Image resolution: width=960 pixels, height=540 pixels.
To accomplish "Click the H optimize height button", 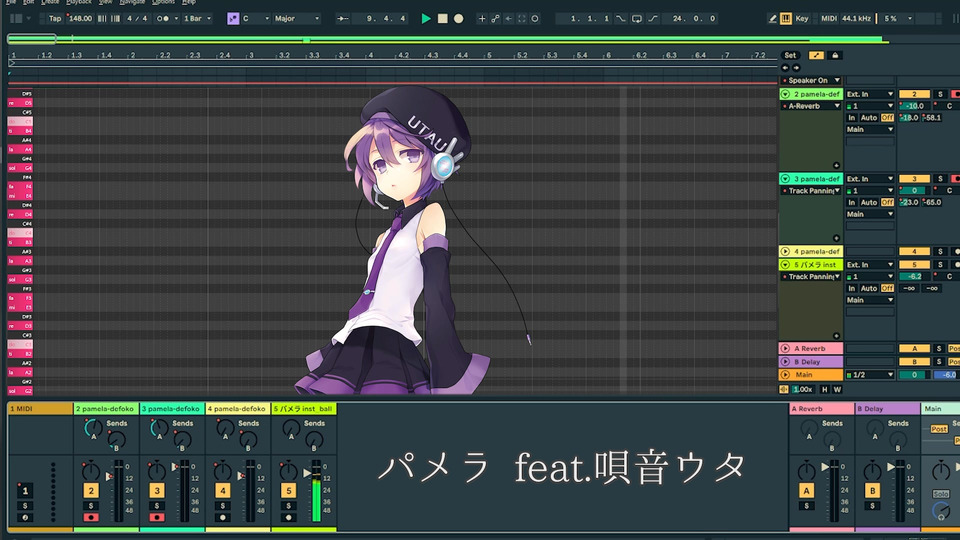I will coord(824,389).
